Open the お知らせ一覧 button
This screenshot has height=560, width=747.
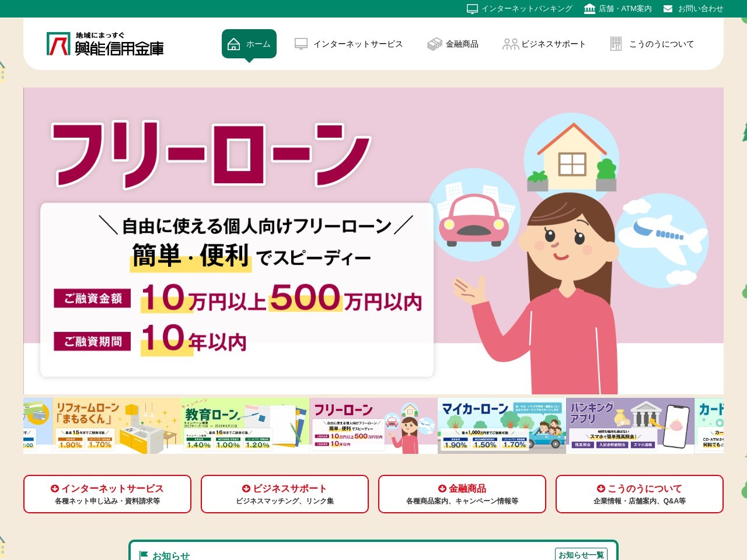(581, 555)
